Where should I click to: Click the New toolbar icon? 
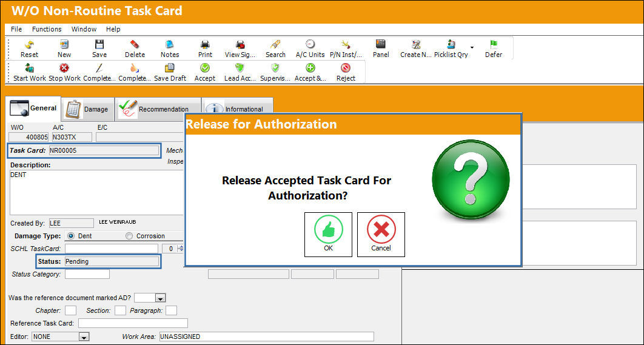[x=64, y=44]
